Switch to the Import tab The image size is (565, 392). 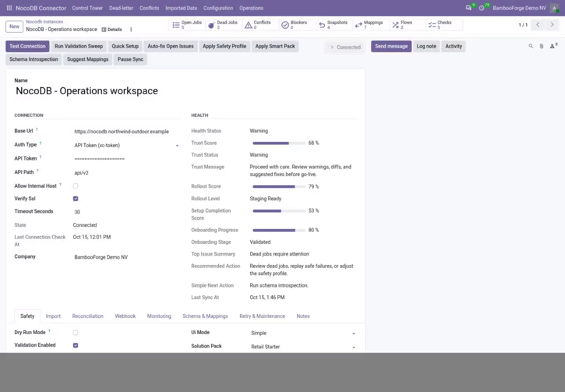pyautogui.click(x=53, y=316)
